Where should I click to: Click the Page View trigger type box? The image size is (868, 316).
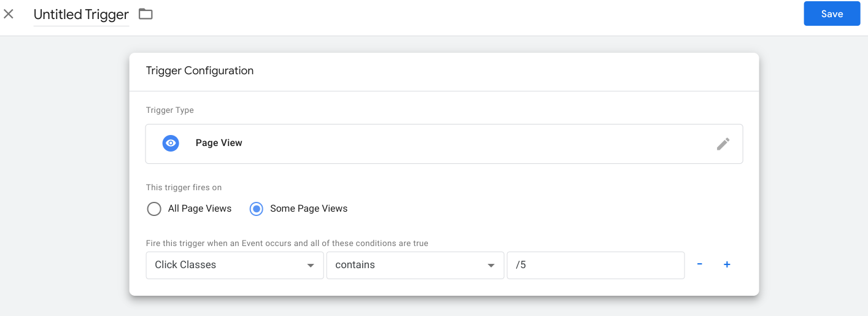(x=444, y=144)
